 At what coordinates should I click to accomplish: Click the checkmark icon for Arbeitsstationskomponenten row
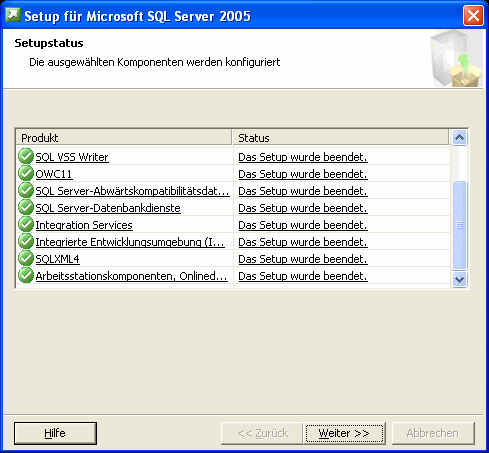[x=26, y=275]
